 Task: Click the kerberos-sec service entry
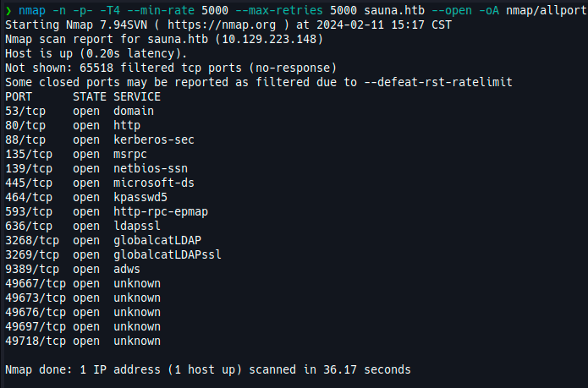coord(154,139)
